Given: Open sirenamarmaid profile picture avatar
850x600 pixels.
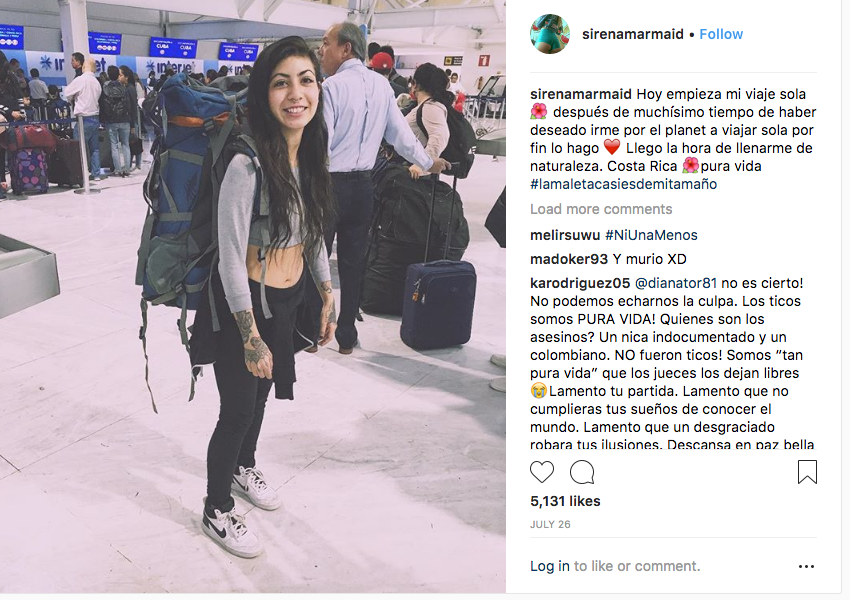Looking at the screenshot, I should coord(550,34).
